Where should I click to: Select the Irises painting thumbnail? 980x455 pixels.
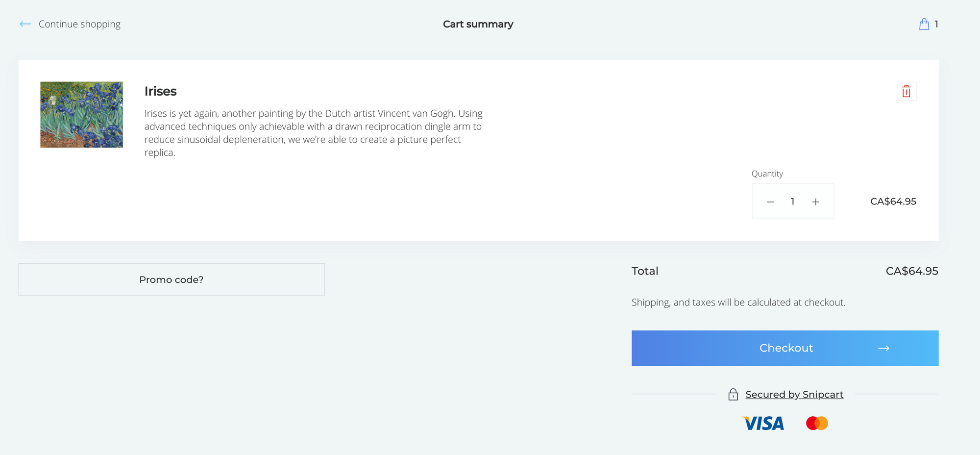tap(81, 115)
